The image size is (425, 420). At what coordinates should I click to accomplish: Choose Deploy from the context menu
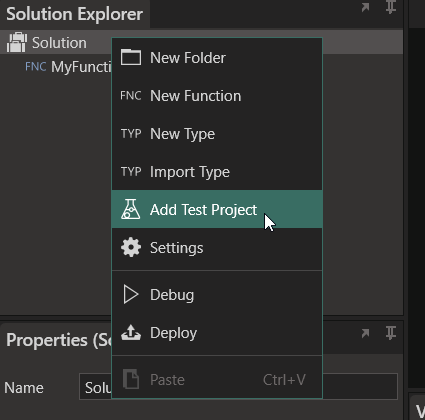pos(217,333)
